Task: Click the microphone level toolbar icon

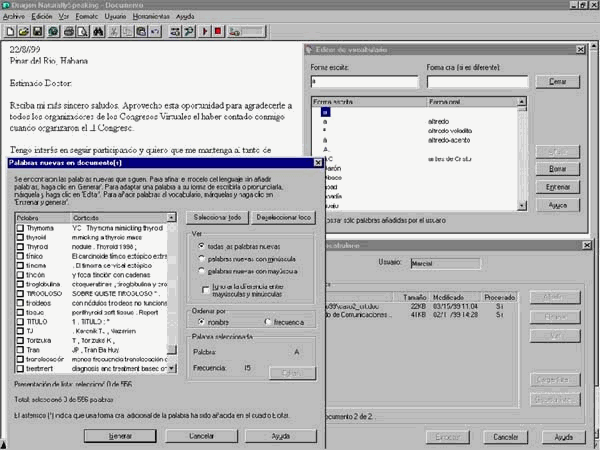Action: point(246,31)
